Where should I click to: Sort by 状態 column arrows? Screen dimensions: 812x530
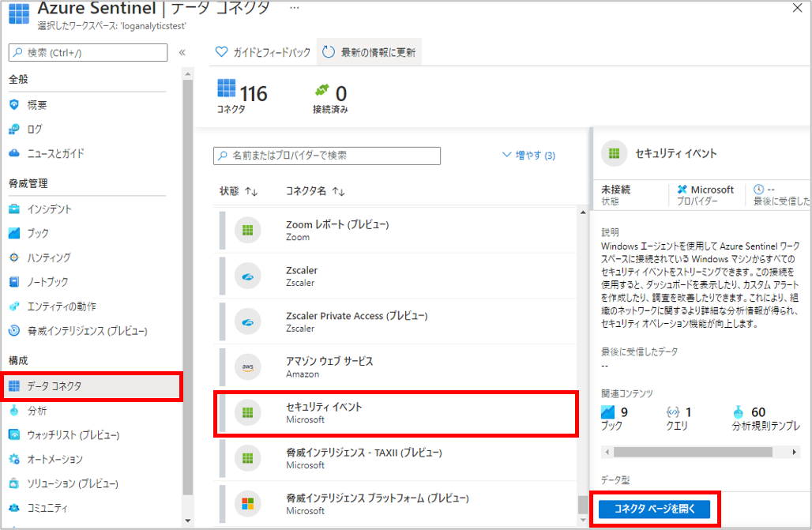252,192
